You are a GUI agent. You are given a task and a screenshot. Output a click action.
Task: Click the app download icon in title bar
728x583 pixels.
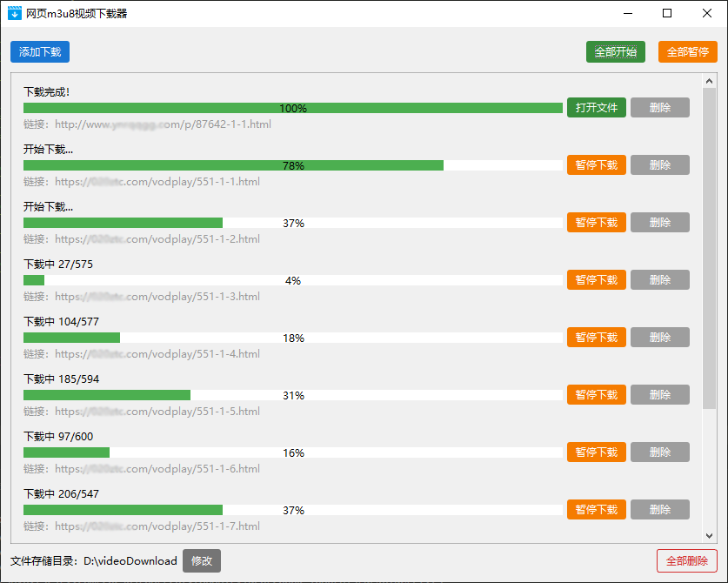click(x=15, y=13)
